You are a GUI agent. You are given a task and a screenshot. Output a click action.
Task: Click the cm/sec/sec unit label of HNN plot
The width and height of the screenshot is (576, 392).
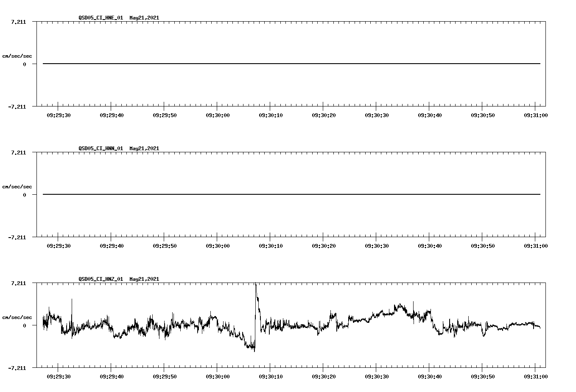17,187
